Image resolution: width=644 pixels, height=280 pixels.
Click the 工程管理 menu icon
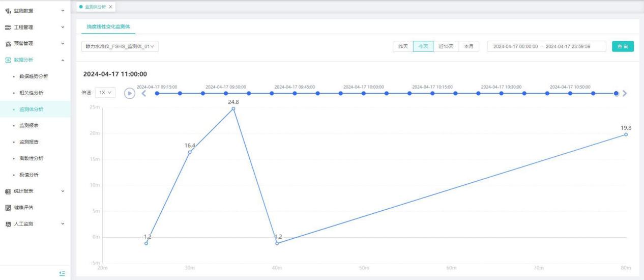point(8,26)
